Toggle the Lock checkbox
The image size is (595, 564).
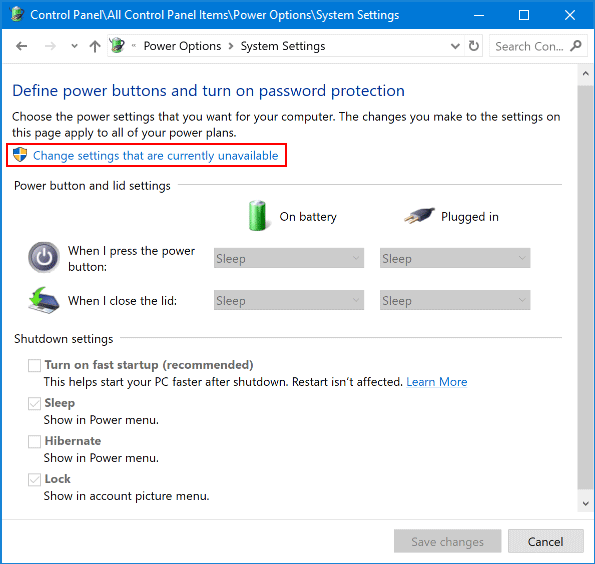click(x=34, y=480)
